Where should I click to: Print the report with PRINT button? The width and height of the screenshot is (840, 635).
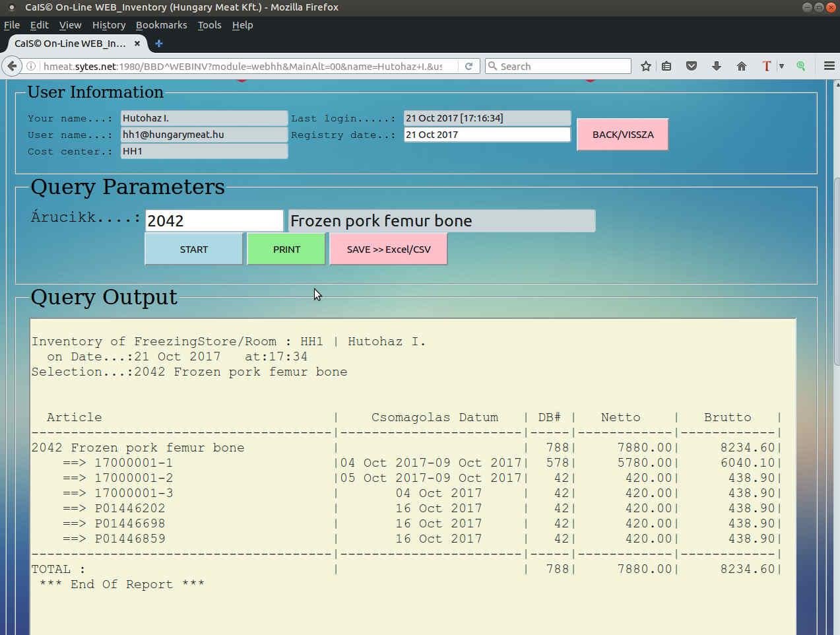[286, 249]
